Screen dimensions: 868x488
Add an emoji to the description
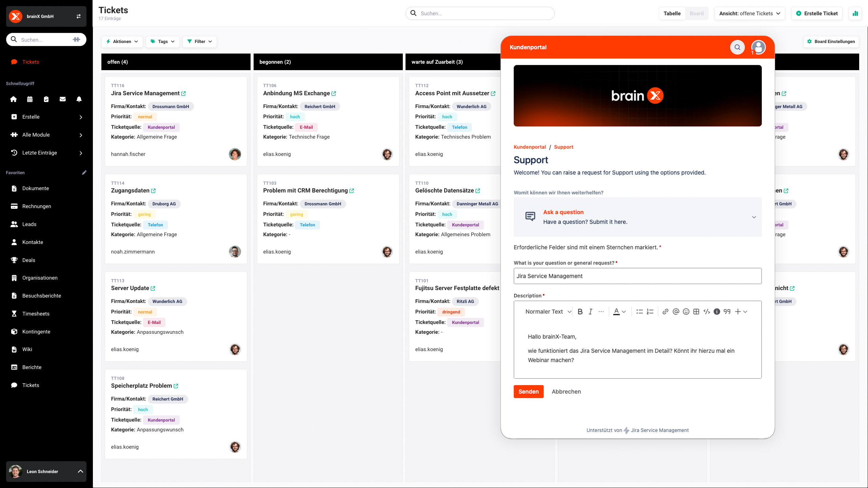(x=686, y=311)
